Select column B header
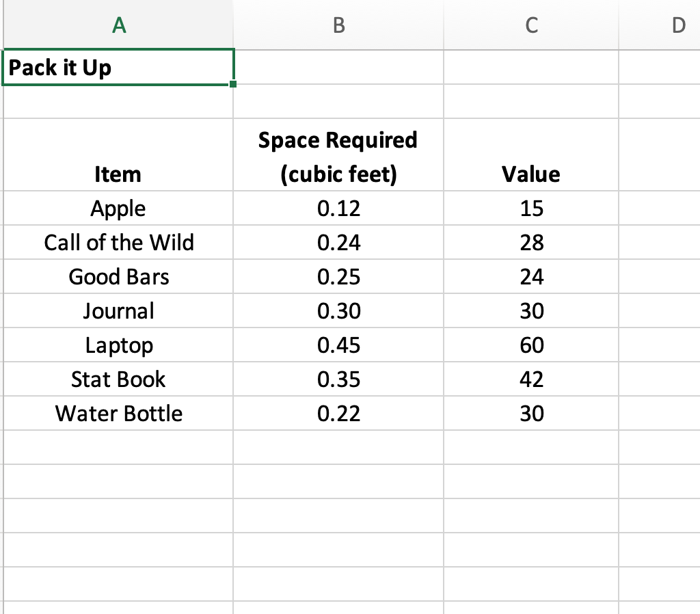Viewport: 700px width, 614px height. pyautogui.click(x=338, y=25)
